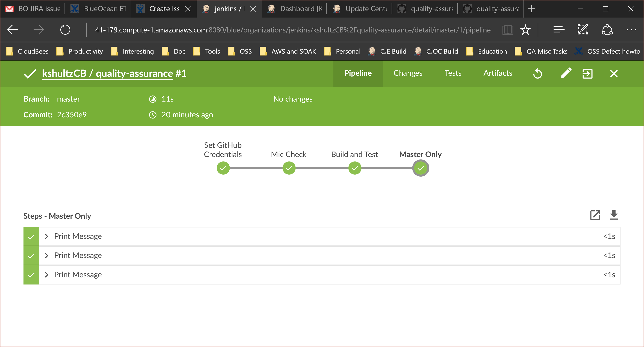
Task: Close the run details with X icon
Action: 614,74
